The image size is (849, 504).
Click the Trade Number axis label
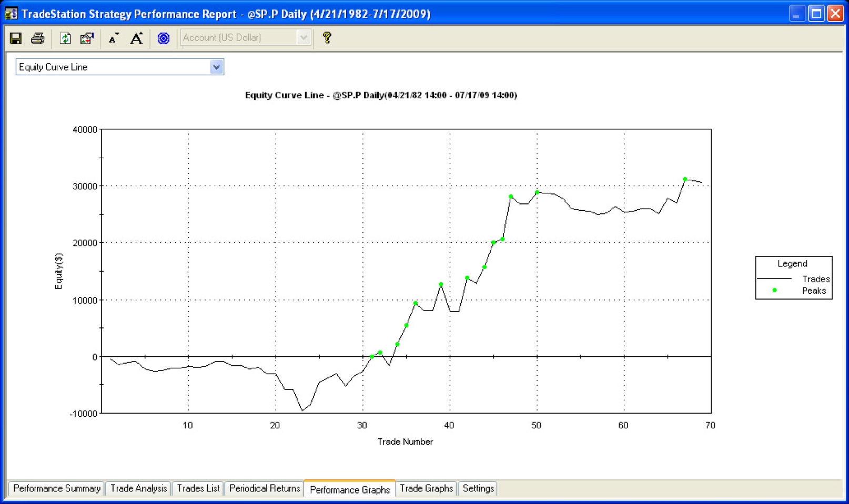pos(405,441)
